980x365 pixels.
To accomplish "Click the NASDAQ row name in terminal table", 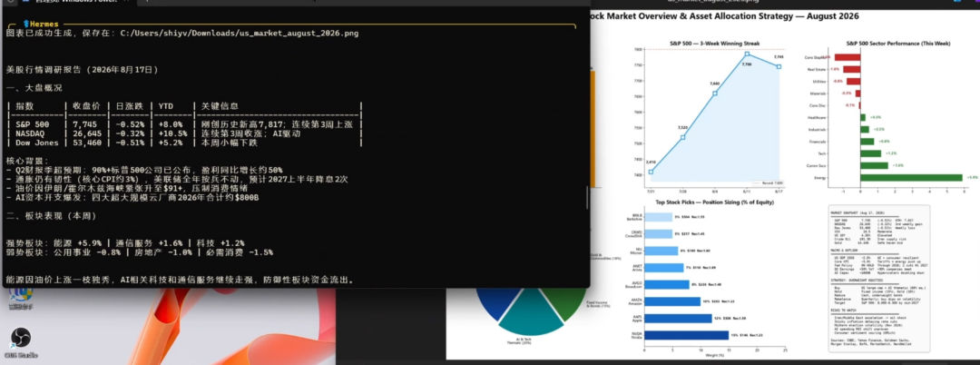I will 30,133.
